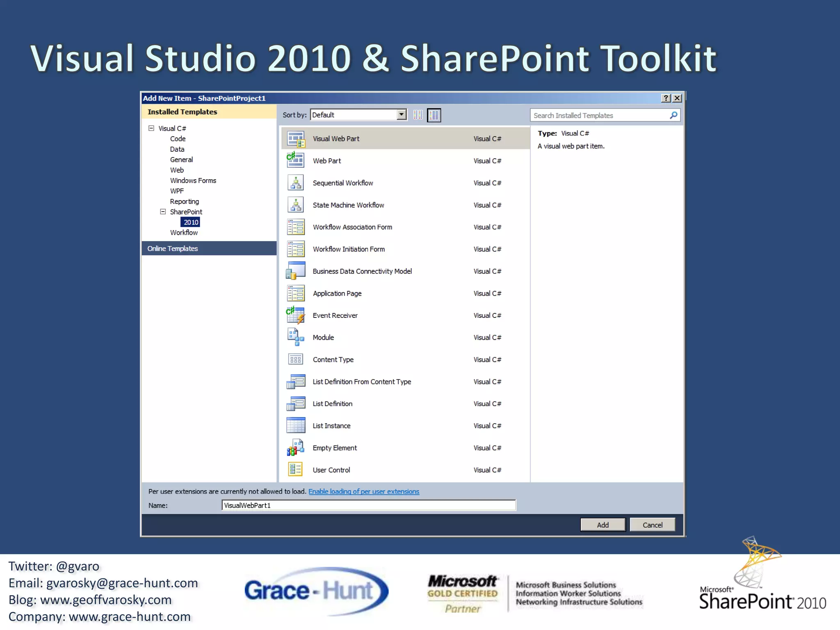This screenshot has height=630, width=840.
Task: Click the Sequential Workflow template icon
Action: pyautogui.click(x=296, y=183)
